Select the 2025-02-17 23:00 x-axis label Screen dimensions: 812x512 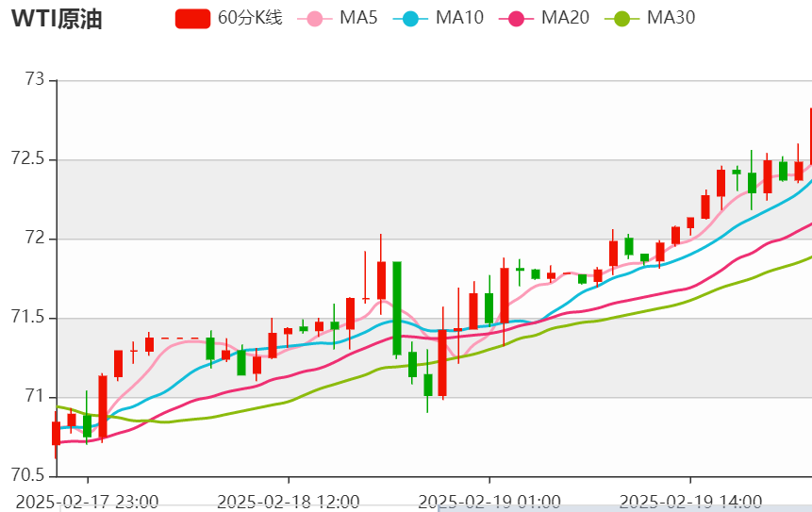pos(88,500)
